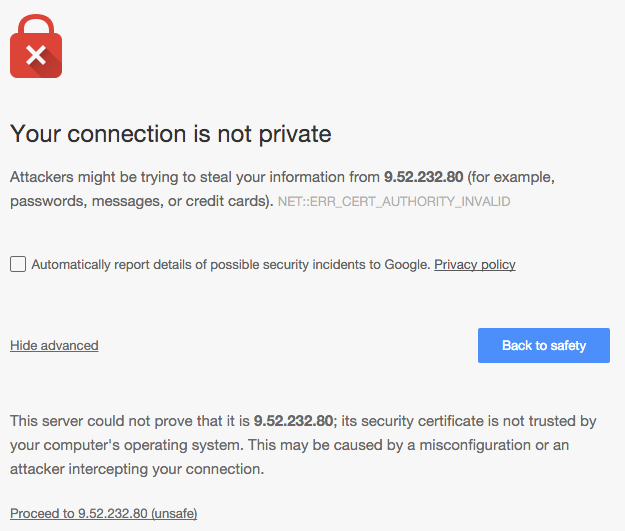
Task: Click the NET::ERR_CERT_AUTHORITY_INVALID error code
Action: coord(394,202)
